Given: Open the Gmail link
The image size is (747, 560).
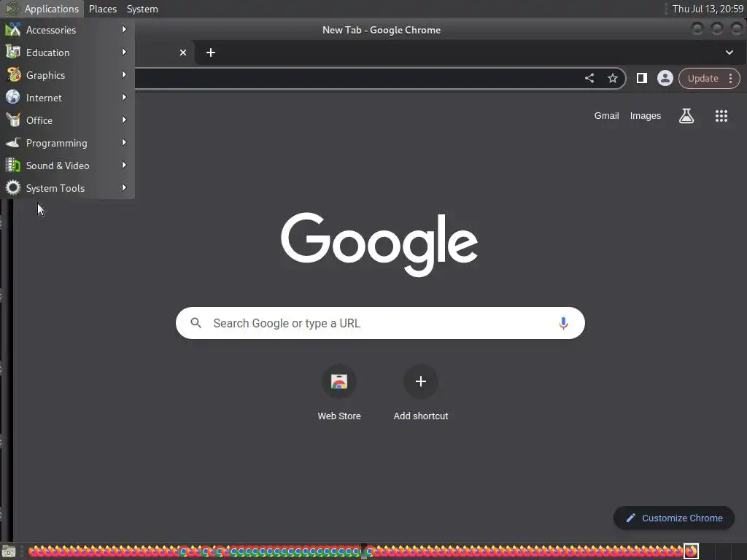Looking at the screenshot, I should click(606, 116).
